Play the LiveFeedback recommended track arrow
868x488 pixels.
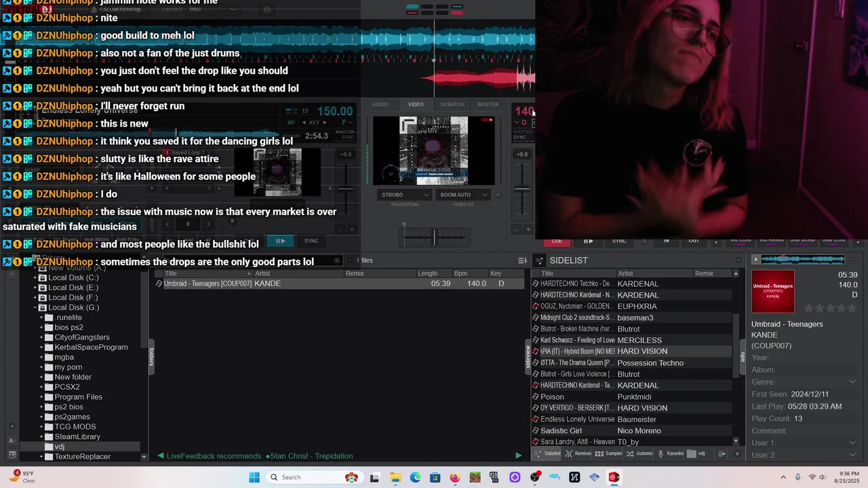pos(519,455)
